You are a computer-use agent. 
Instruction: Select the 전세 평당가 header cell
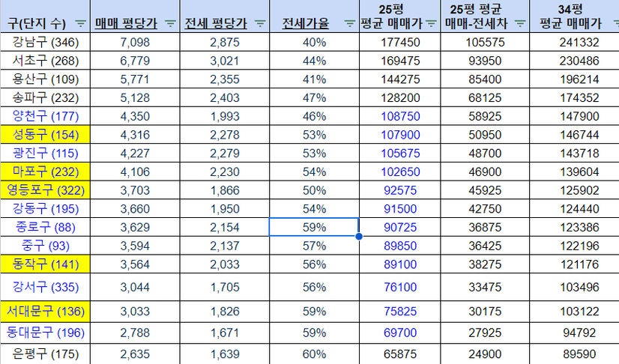(x=225, y=16)
